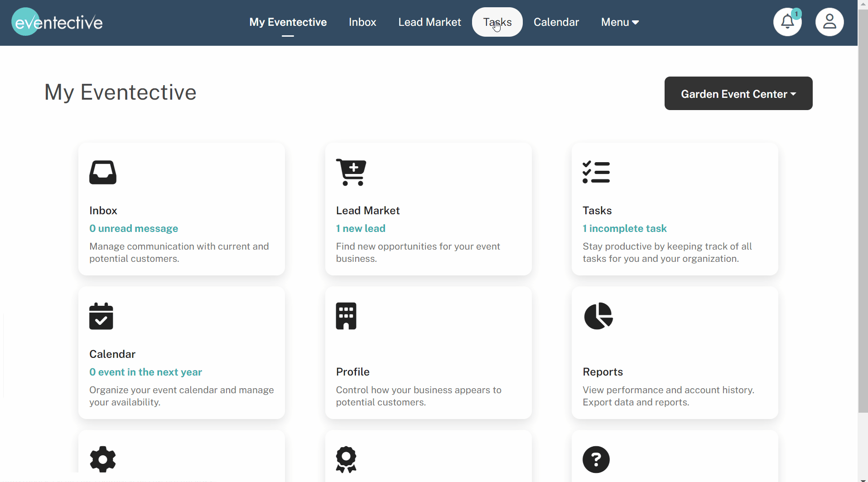Click the Profile card title
Viewport: 868px width, 482px height.
353,372
